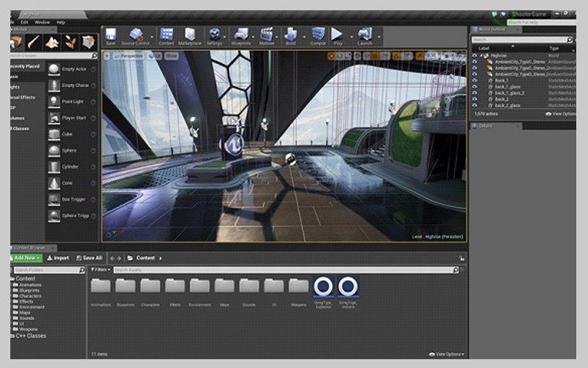This screenshot has width=588, height=368.
Task: Toggle the viewport grid snapping button
Action: pyautogui.click(x=375, y=56)
